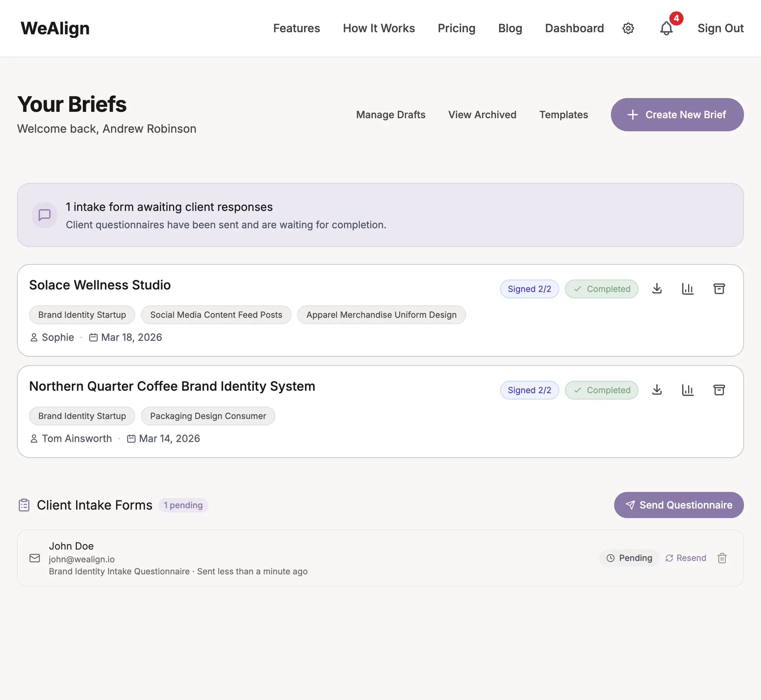Open the Pricing page
Viewport: 761px width, 700px height.
click(x=457, y=28)
